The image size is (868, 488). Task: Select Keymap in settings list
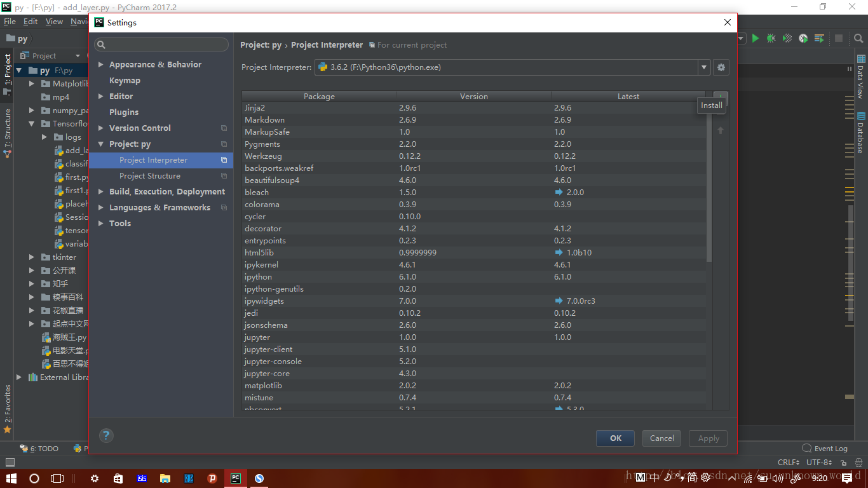coord(125,81)
